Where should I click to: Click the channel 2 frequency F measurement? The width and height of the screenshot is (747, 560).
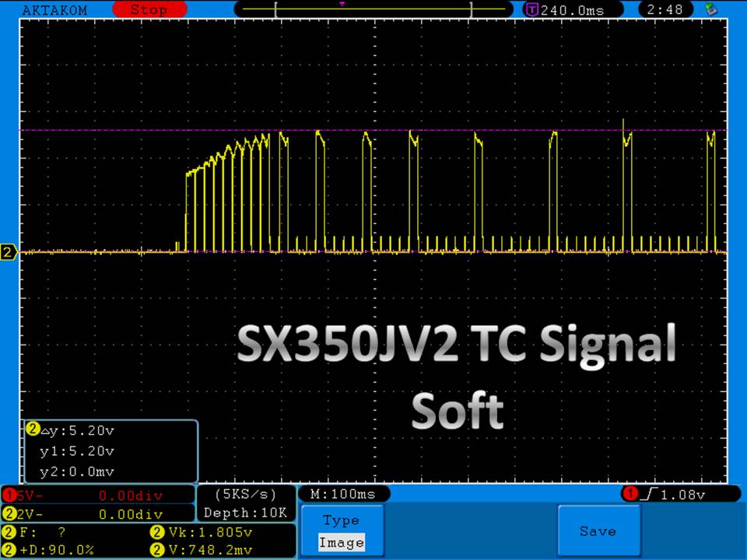[x=39, y=533]
